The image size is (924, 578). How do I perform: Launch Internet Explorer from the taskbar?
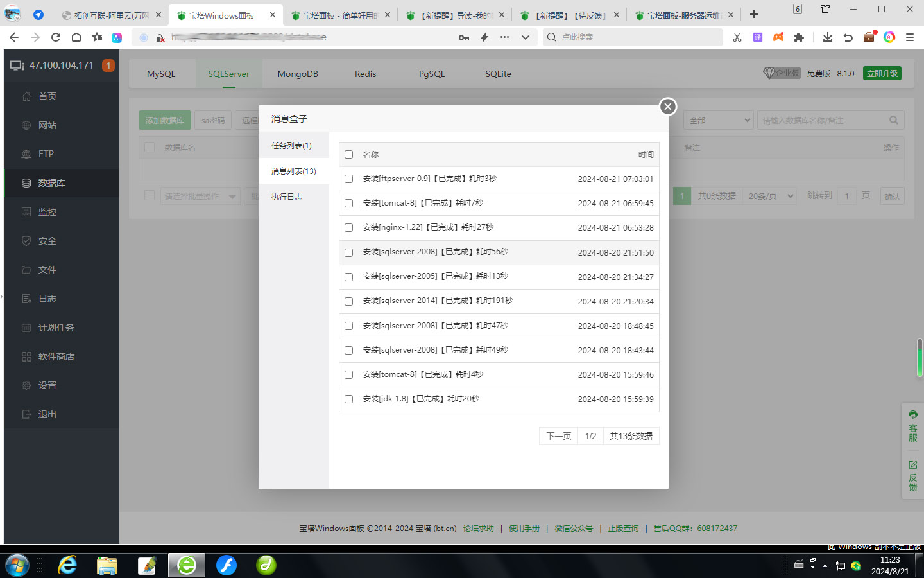tap(67, 565)
